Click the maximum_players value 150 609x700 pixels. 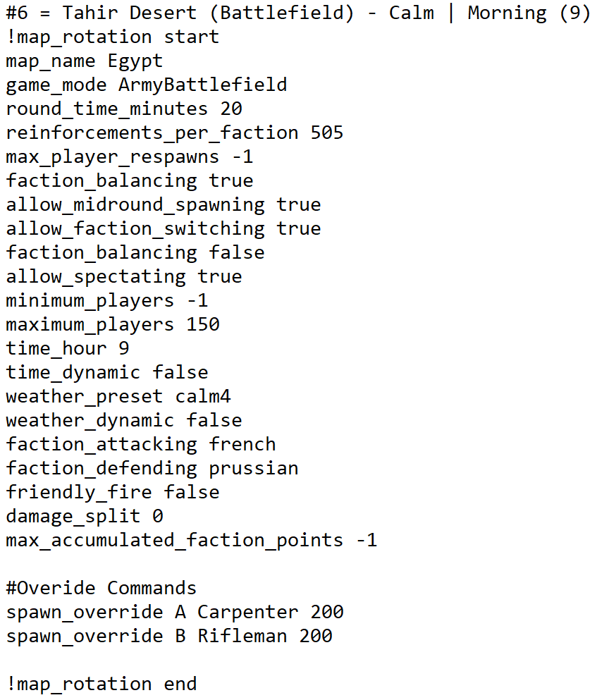coord(203,324)
